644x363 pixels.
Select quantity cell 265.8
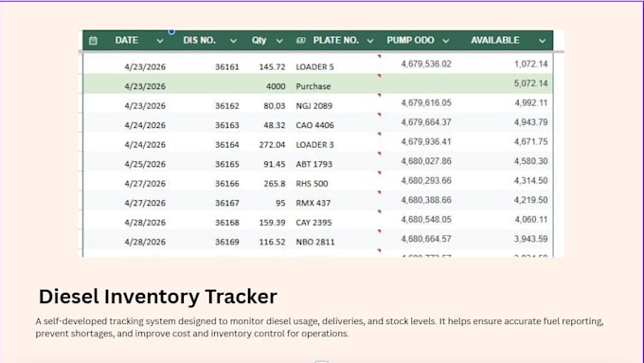[275, 183]
